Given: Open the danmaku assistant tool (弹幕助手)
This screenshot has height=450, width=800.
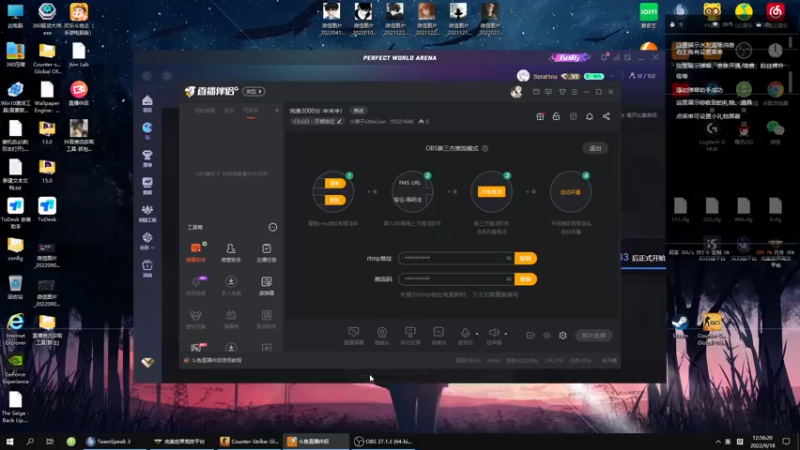Looking at the screenshot, I should pos(196,253).
